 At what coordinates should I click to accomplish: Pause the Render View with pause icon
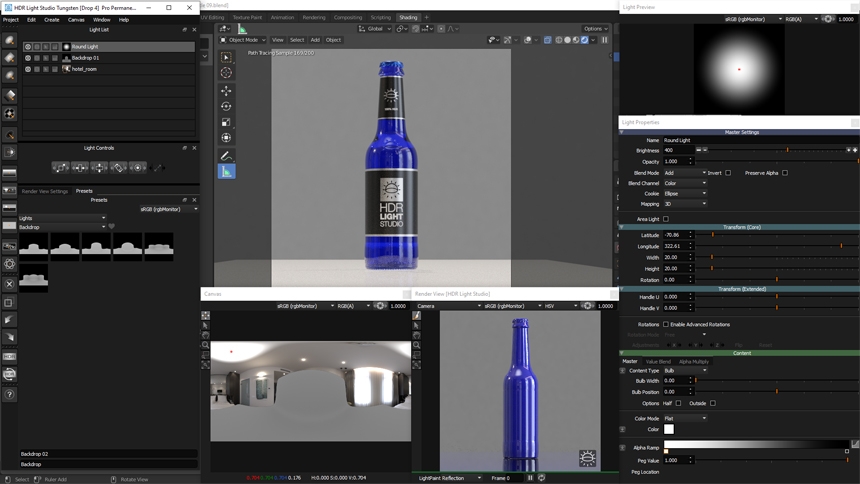pos(530,478)
